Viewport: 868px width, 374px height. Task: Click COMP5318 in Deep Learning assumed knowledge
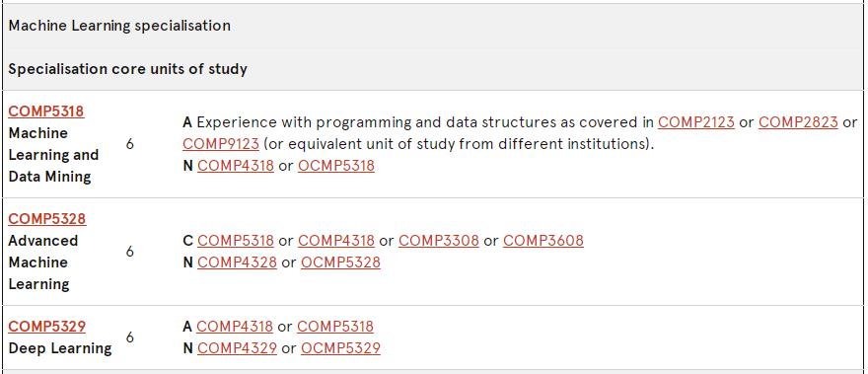[x=335, y=327]
